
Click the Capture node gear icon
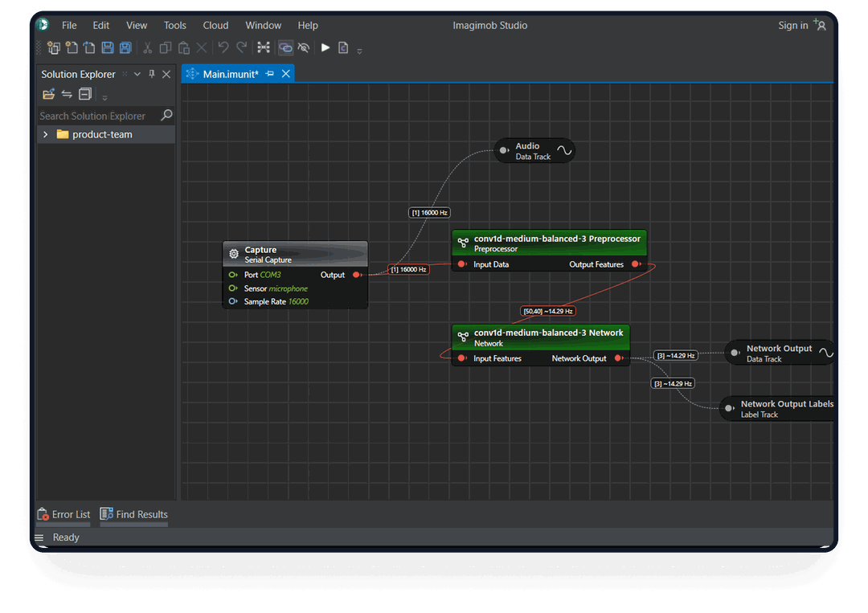(234, 254)
